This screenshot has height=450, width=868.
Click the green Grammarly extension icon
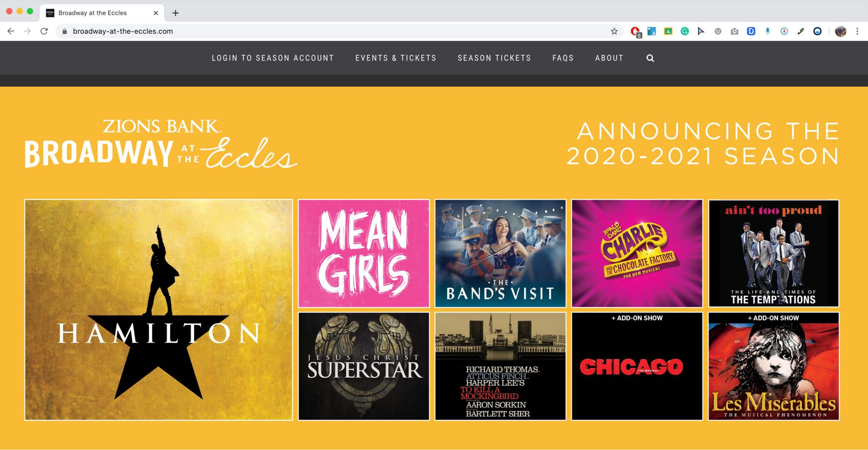point(685,31)
